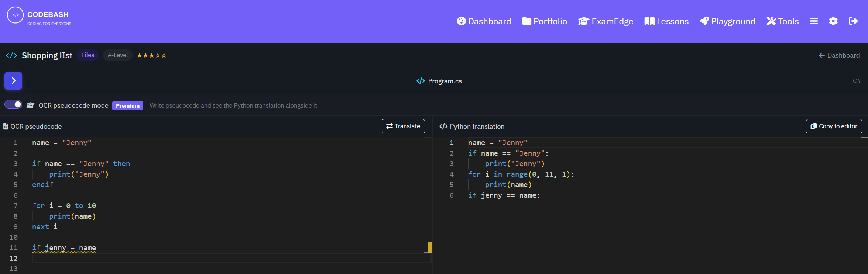
Task: Open the Tools nav item
Action: 782,21
